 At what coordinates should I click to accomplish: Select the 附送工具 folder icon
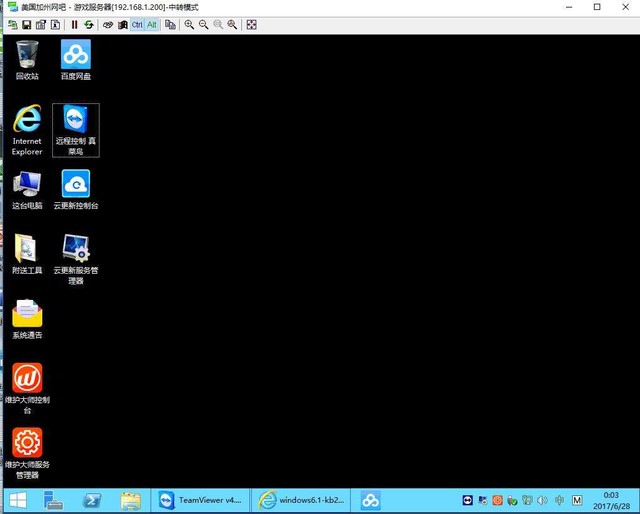point(27,254)
